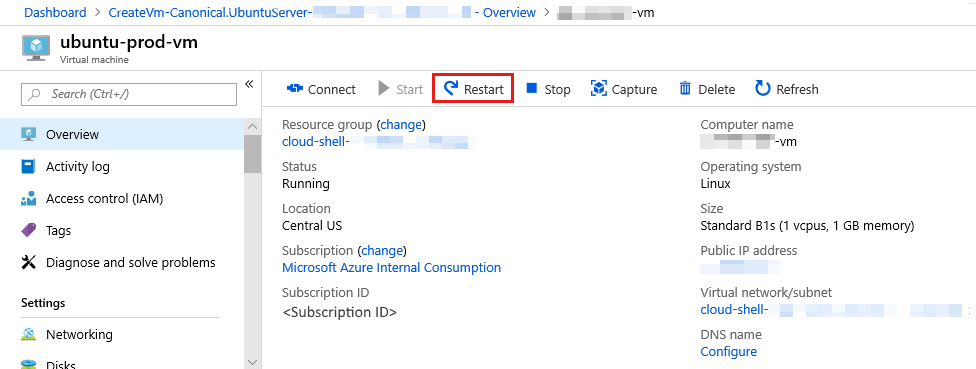Click the Settings section heading
The image size is (976, 369).
(43, 303)
